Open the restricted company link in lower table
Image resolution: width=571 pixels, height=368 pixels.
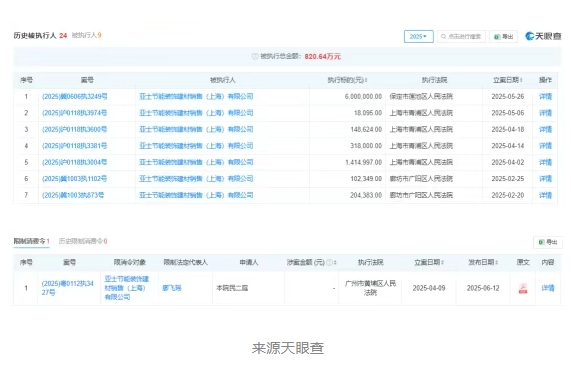(127, 288)
